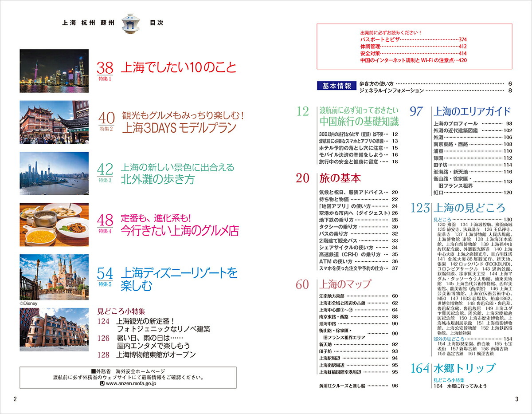Screen dimensions: 532x414
Task: Open ホテル予約の落とし穴に注意 entry
Action: point(358,148)
